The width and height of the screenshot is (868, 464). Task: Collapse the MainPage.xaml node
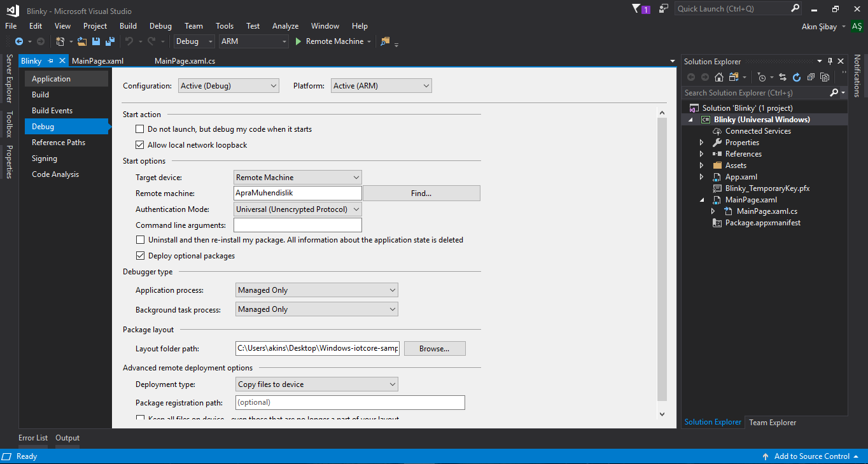pos(701,200)
